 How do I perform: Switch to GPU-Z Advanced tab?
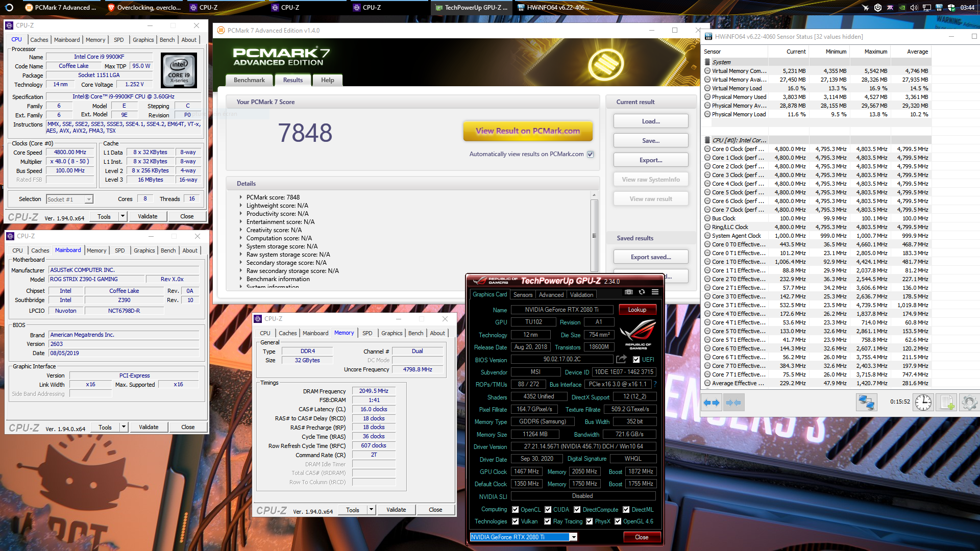[x=551, y=295]
